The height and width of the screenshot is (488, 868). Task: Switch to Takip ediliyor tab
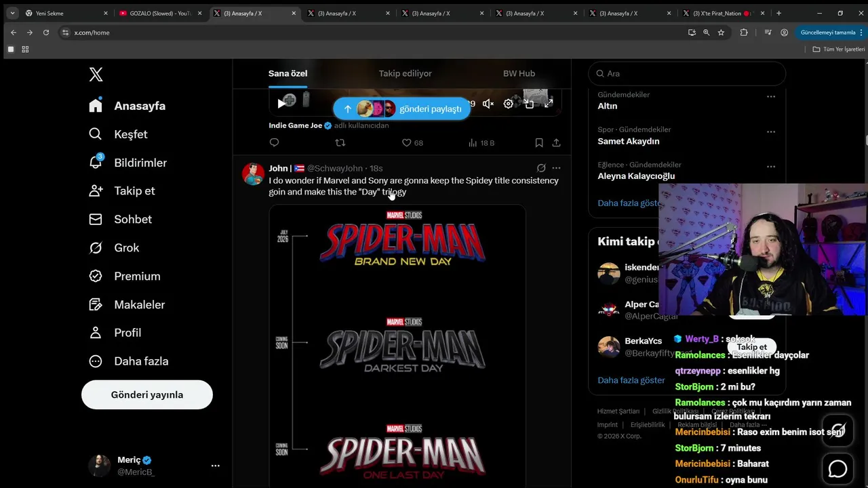pos(405,73)
